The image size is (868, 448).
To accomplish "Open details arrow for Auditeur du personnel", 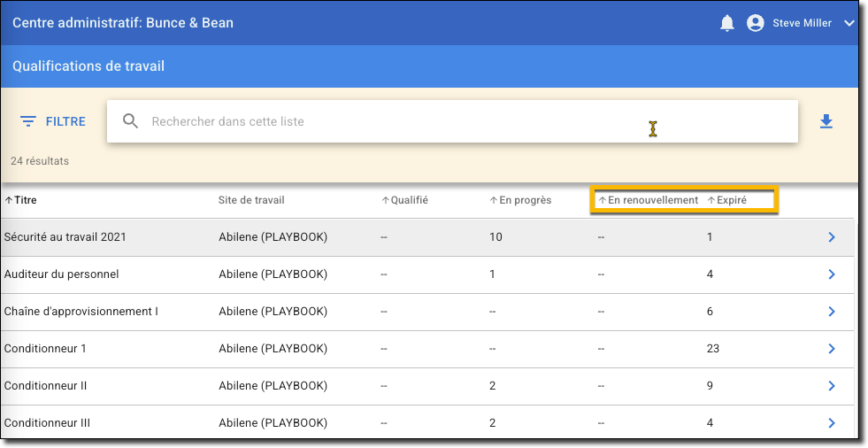I will pyautogui.click(x=831, y=274).
